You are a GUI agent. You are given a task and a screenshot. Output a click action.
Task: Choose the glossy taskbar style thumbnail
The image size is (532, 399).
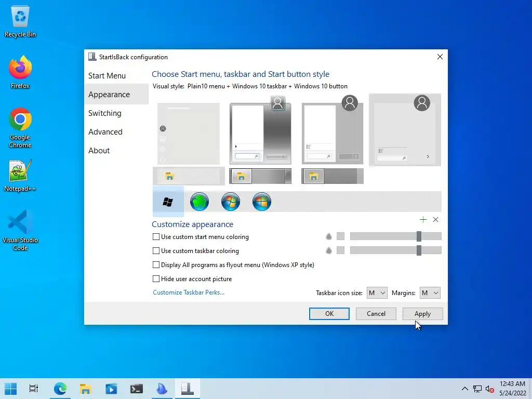point(260,177)
